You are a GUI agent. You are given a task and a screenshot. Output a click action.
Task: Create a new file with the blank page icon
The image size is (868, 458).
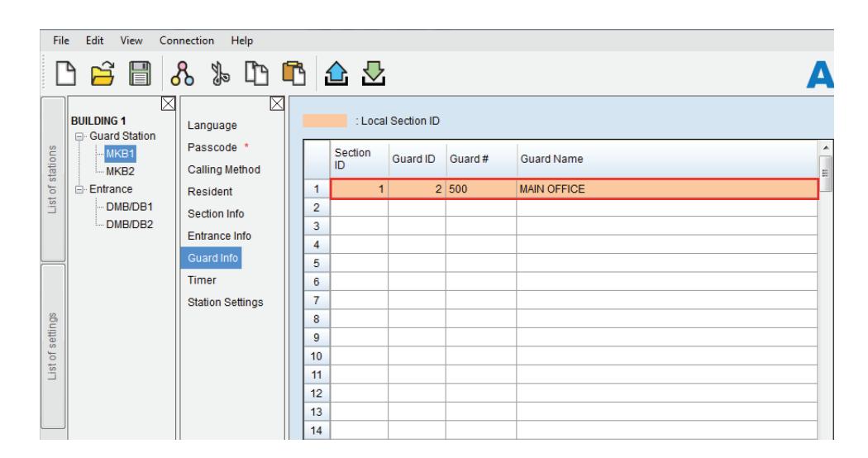(x=66, y=73)
